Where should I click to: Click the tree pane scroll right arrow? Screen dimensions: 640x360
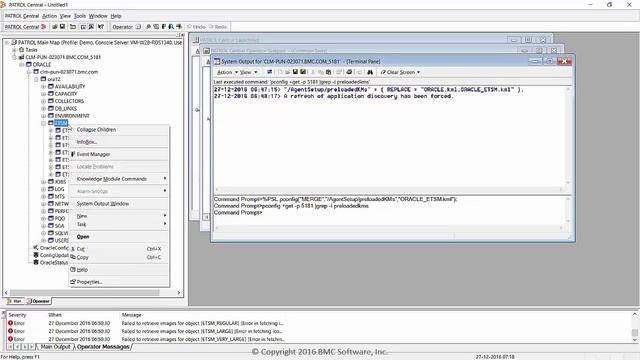178,293
